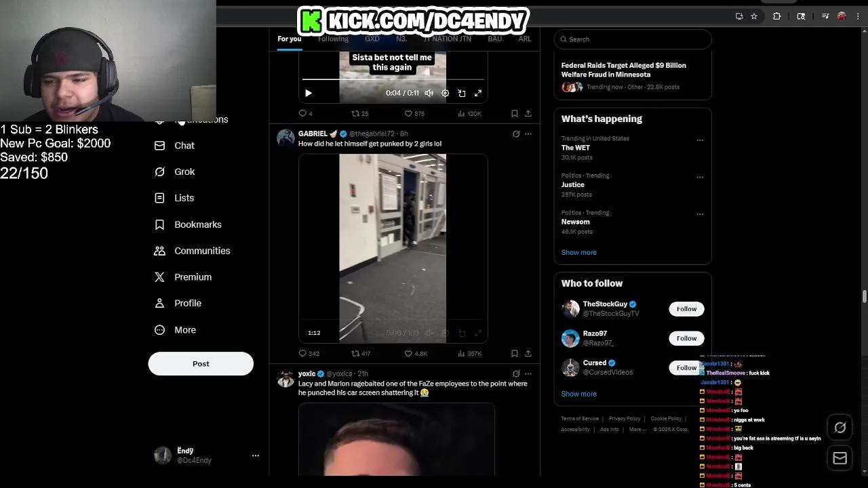
Task: Show more under Who to follow
Action: [578, 394]
